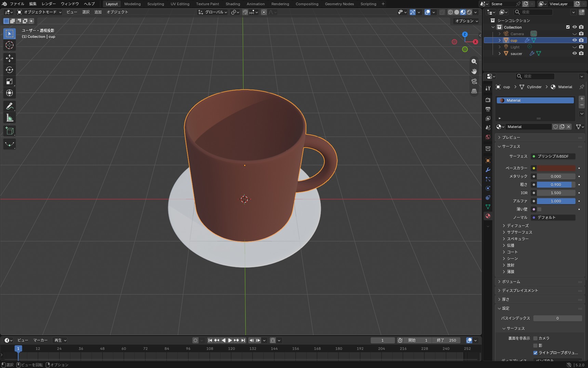
Task: Enable 裏面を非表示 影 checkbox
Action: [x=535, y=345]
